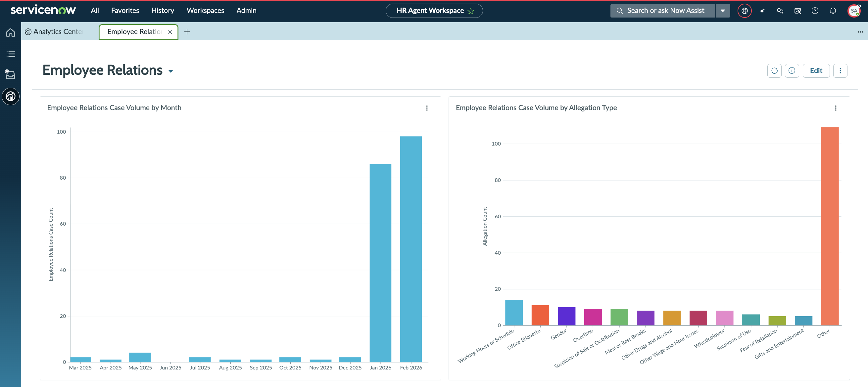The image size is (868, 387).
Task: Open notifications bell icon
Action: (833, 11)
